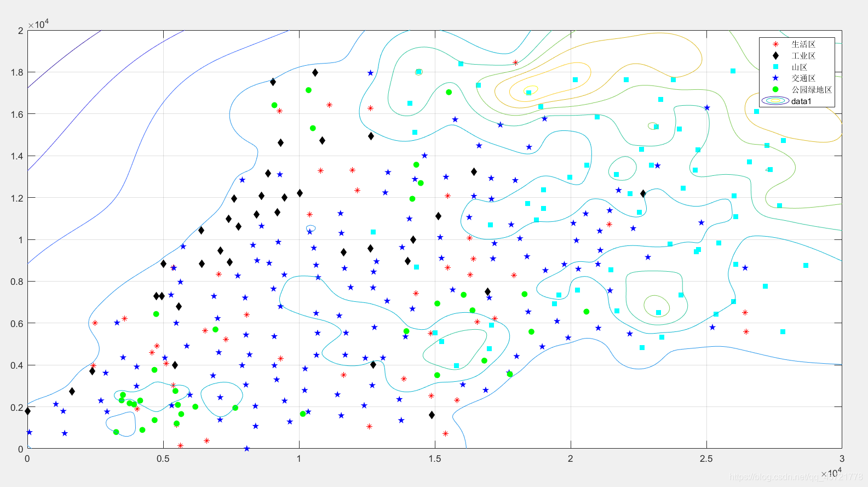
Task: Click the blue star marker in the legend
Action: pos(775,78)
